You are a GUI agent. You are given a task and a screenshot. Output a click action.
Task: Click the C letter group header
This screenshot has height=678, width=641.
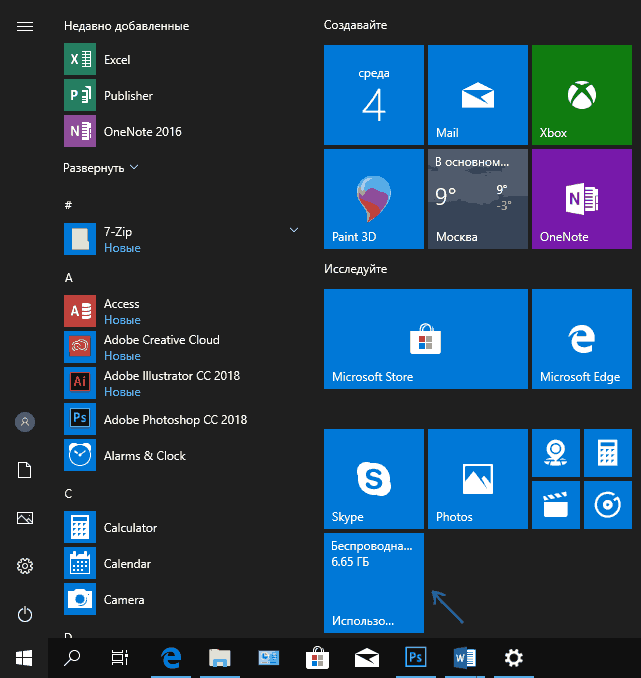pos(68,494)
